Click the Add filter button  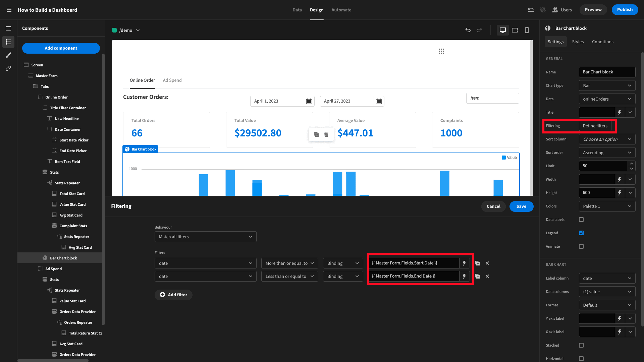click(x=173, y=295)
